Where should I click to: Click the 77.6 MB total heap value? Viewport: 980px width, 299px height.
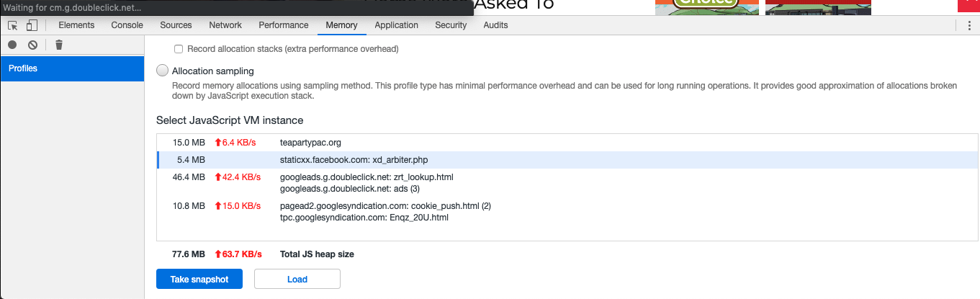click(189, 254)
